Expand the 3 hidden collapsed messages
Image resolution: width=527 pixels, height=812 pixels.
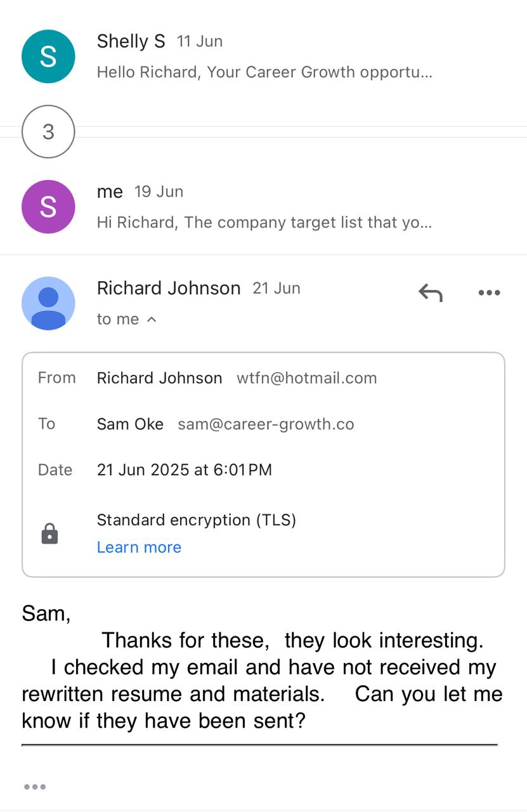pos(48,131)
